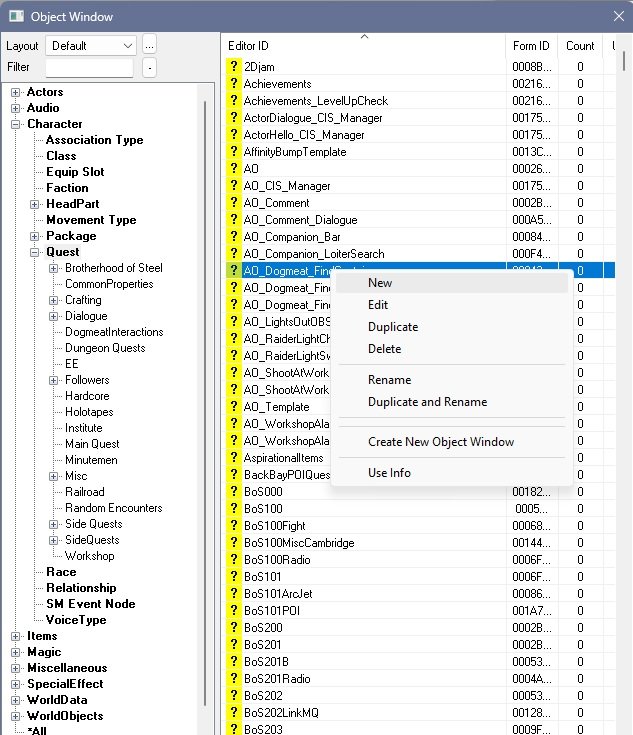The height and width of the screenshot is (735, 633).
Task: Click the question mark icon beside BoS201B
Action: [234, 661]
